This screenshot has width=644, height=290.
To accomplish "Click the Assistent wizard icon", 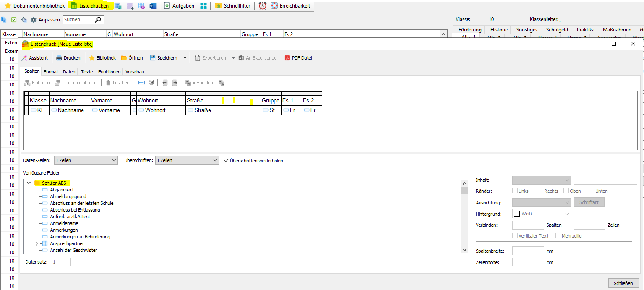I will [x=24, y=58].
